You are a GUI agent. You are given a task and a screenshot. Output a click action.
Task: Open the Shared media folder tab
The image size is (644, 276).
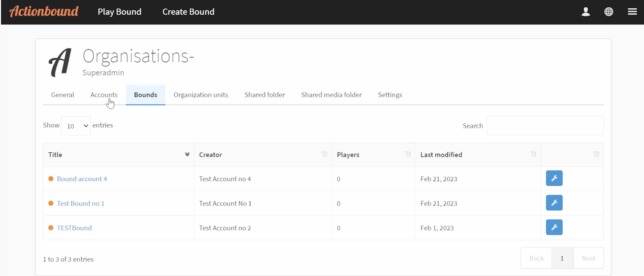pos(331,95)
